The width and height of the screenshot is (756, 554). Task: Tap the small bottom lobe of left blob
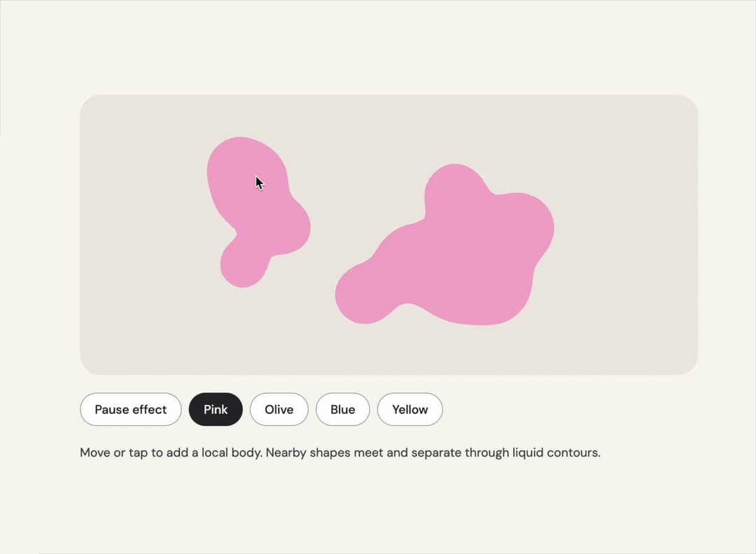tap(244, 265)
